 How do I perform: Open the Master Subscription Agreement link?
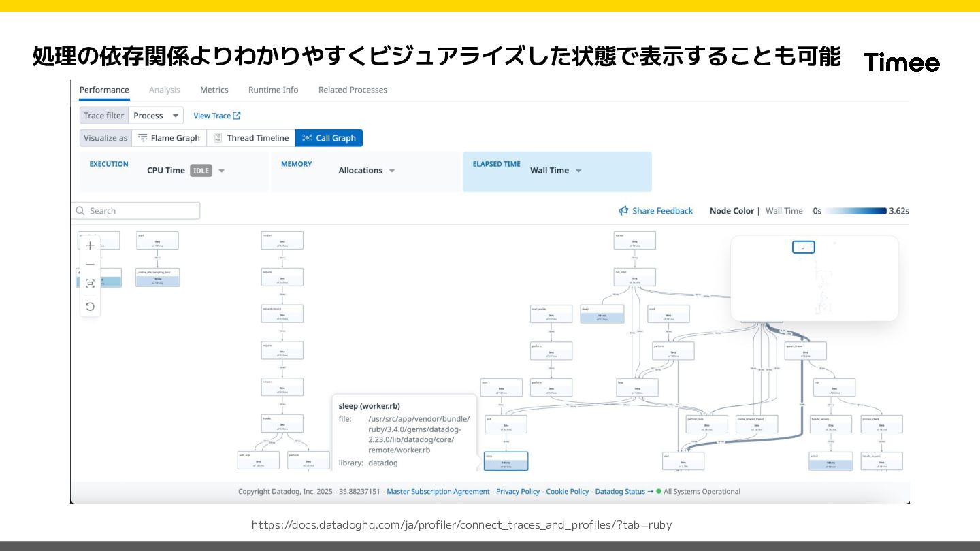click(438, 491)
